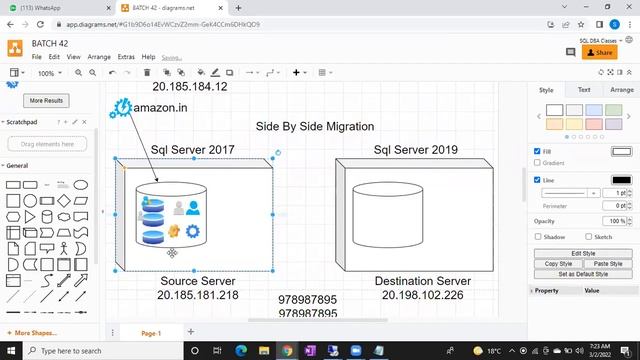Select the actor stick figure shape

coord(64,248)
